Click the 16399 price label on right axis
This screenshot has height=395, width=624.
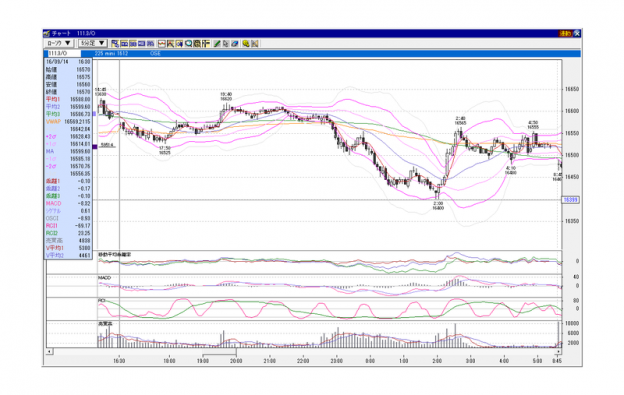click(570, 200)
